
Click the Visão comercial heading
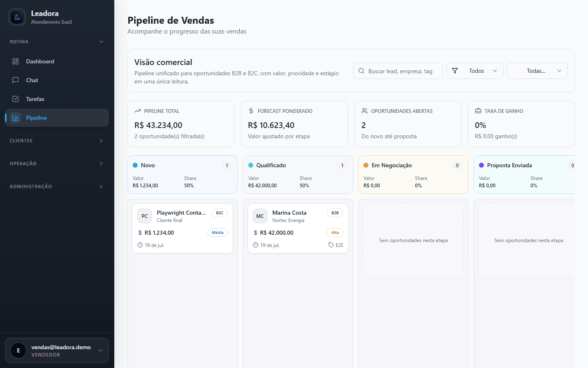tap(163, 62)
